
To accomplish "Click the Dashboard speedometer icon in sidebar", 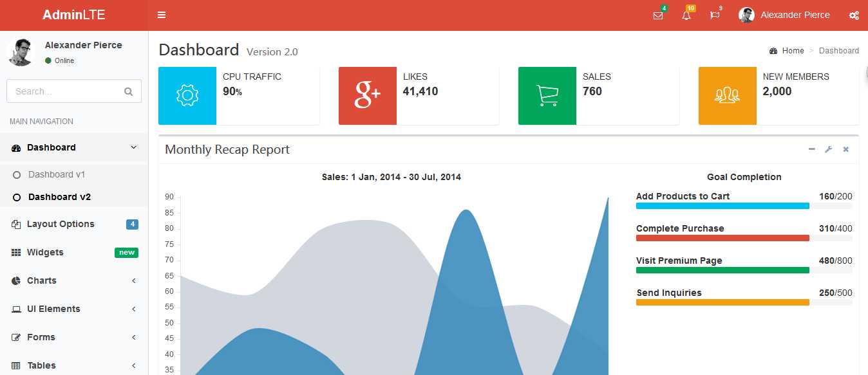I will point(16,148).
